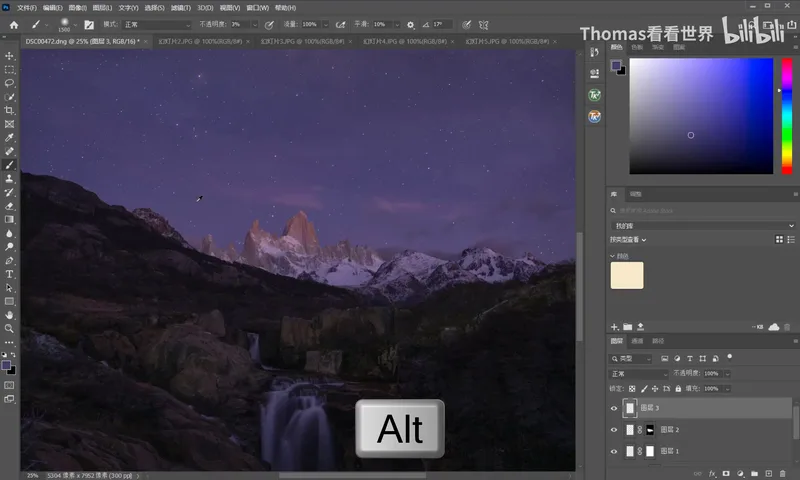This screenshot has height=480, width=800.
Task: Select the cream color library swatch
Action: coord(627,275)
